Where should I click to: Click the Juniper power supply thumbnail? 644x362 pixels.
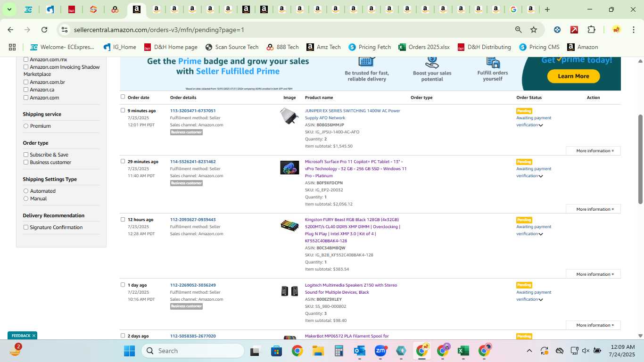point(289,116)
